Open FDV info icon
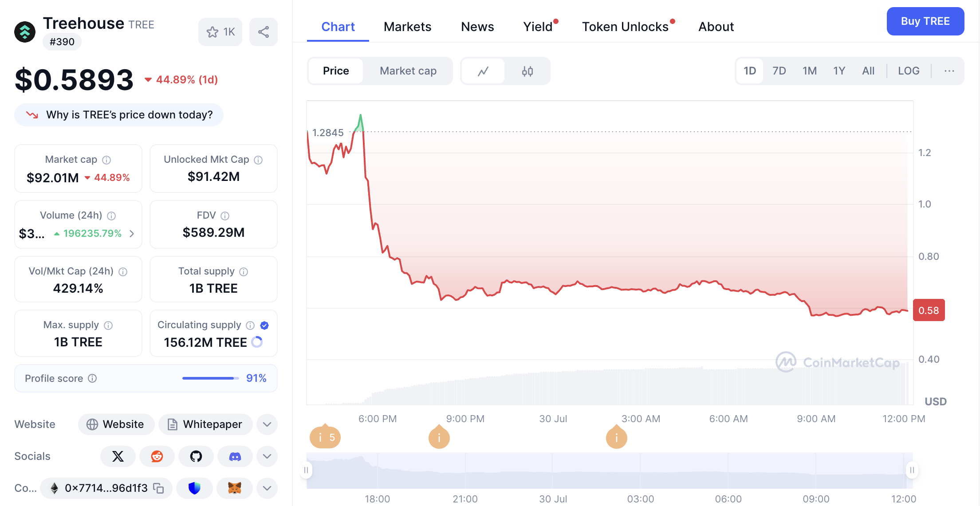Screen dimensions: 980x506 (x=225, y=216)
